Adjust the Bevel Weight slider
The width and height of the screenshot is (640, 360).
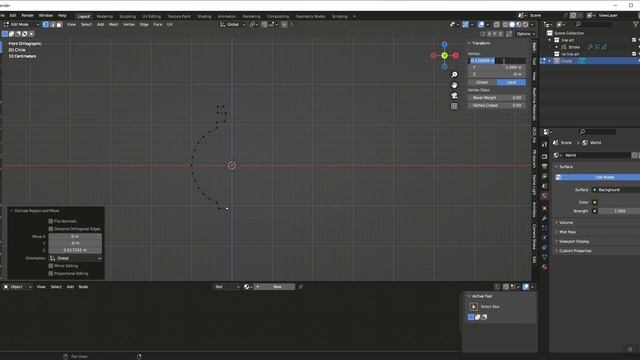point(497,98)
